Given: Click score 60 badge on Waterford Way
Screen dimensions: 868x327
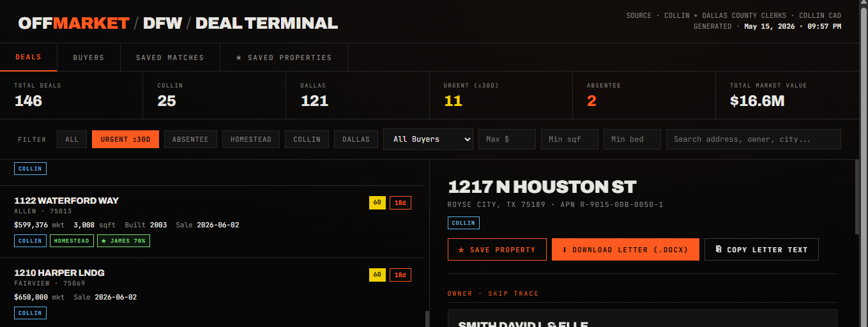Looking at the screenshot, I should 377,203.
